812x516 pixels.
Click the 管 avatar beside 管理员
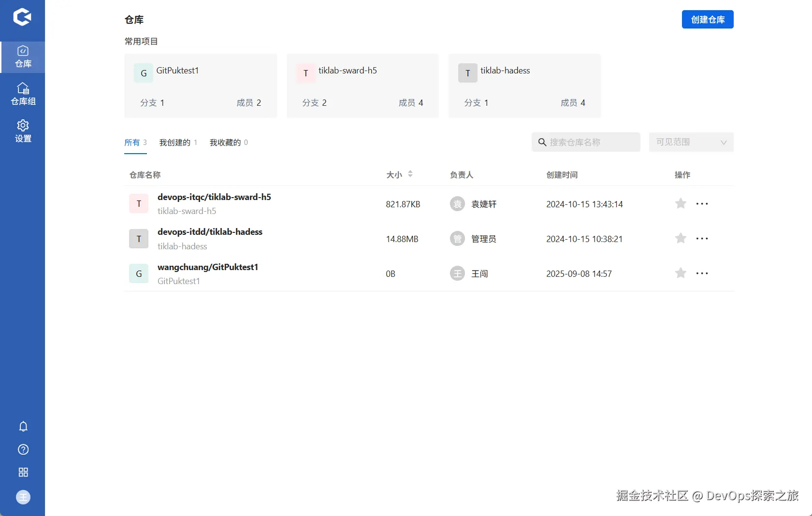coord(457,239)
